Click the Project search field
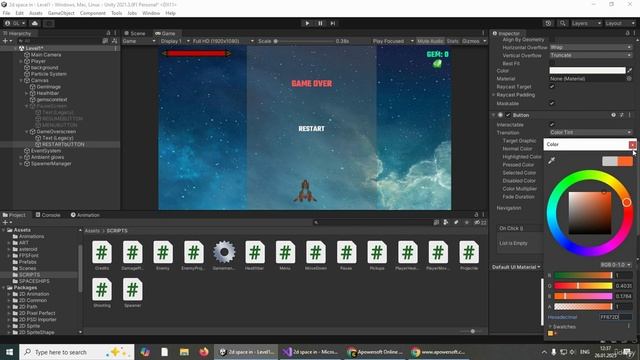Screen dimensions: 640x360 (x=373, y=222)
